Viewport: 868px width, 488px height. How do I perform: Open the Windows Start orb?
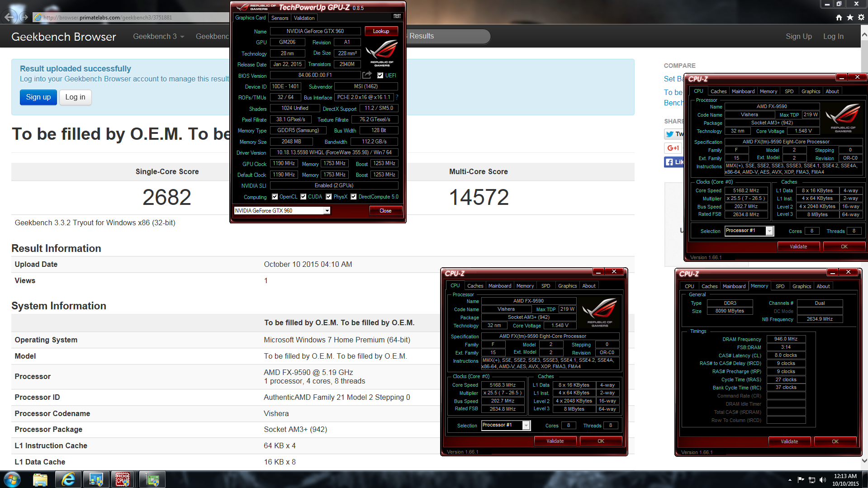click(12, 479)
